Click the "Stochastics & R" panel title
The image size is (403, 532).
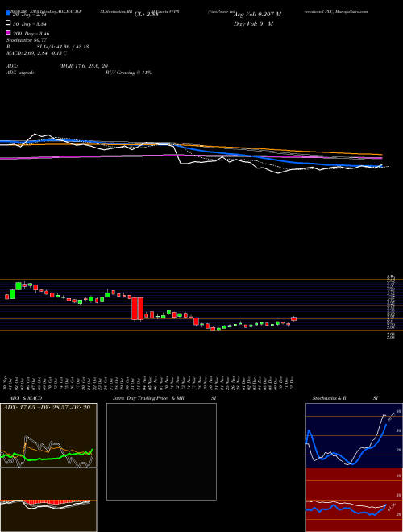click(x=330, y=398)
